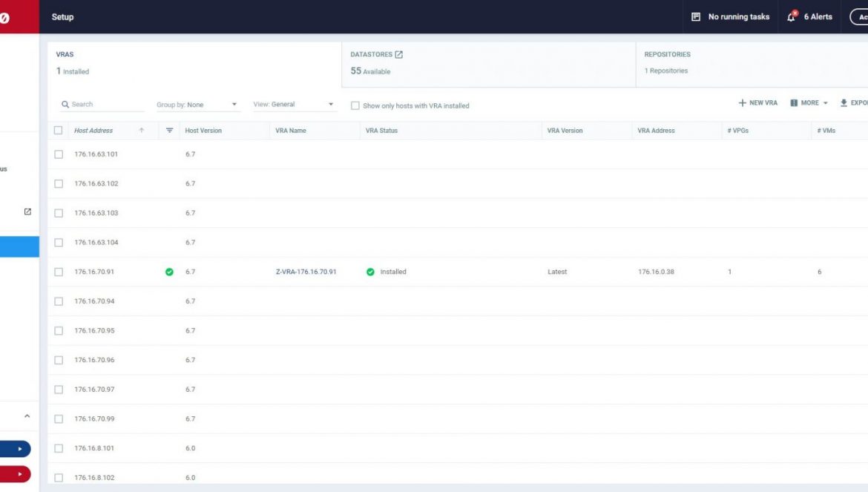The height and width of the screenshot is (492, 868).
Task: Open the View General dropdown
Action: [294, 104]
